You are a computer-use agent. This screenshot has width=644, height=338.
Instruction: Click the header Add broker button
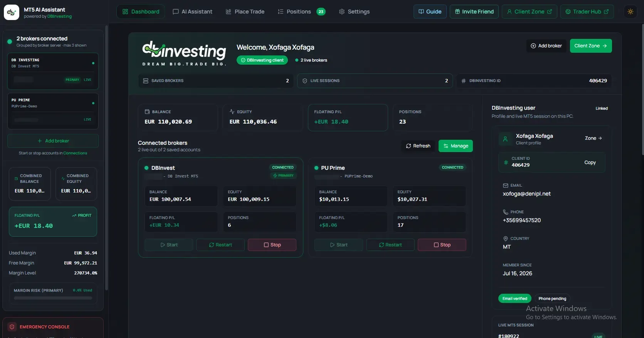[546, 46]
